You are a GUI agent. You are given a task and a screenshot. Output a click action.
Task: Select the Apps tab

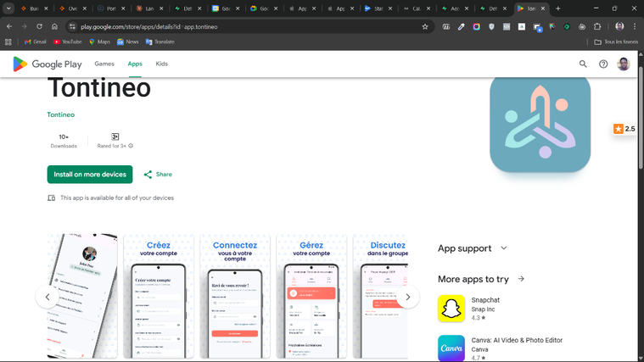click(x=135, y=64)
